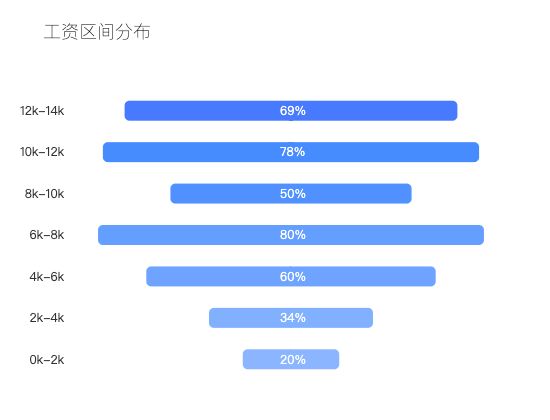Click the 4k-6k bar showing 60%
This screenshot has width=550, height=420.
click(x=291, y=276)
